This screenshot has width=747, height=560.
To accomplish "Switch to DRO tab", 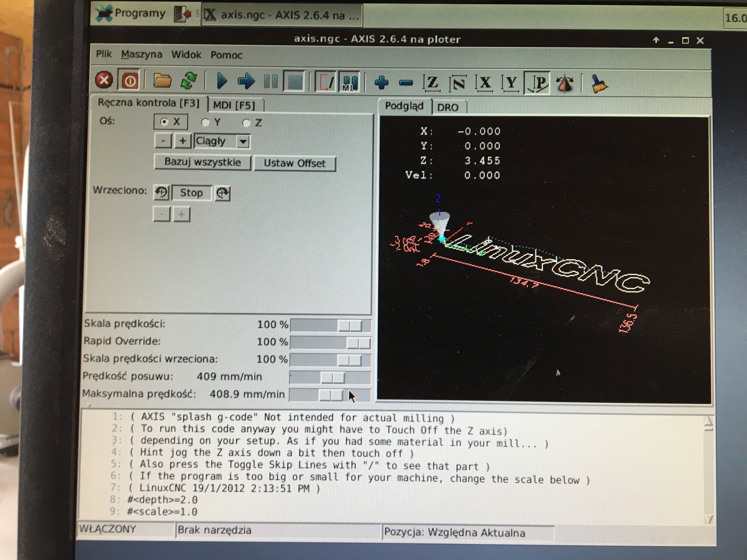I will (x=448, y=107).
